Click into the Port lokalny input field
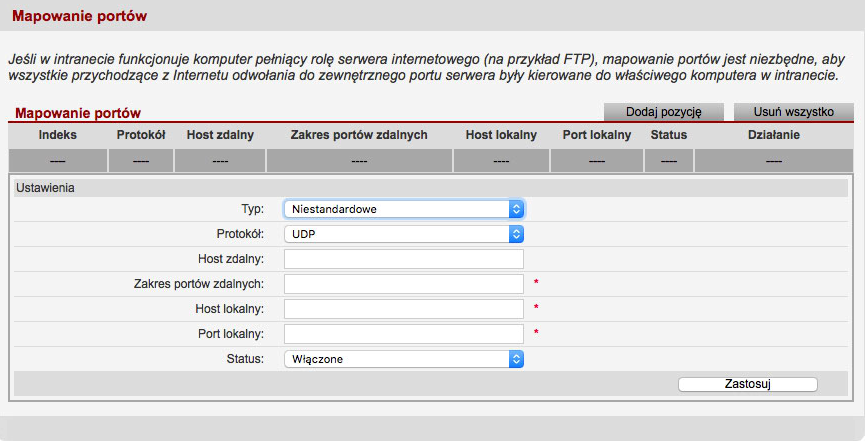 404,334
